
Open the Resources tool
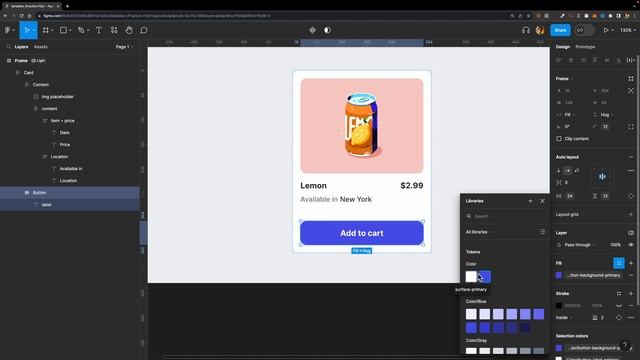click(x=114, y=30)
